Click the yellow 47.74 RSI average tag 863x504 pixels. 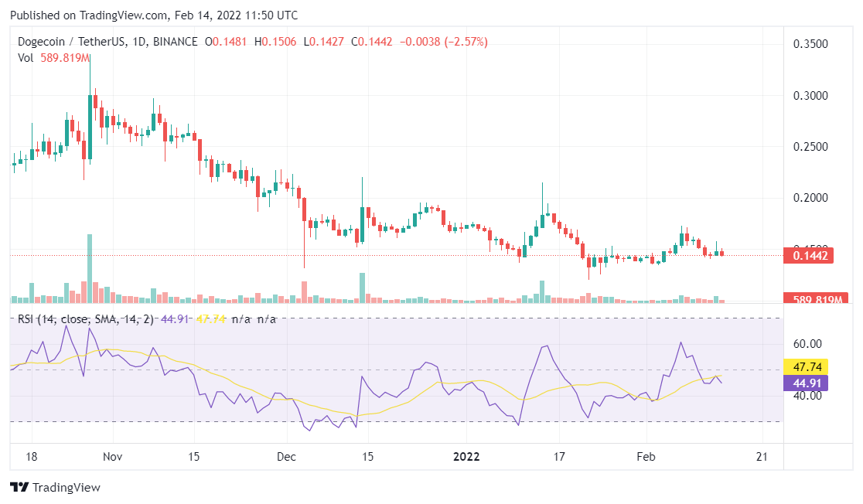click(807, 366)
